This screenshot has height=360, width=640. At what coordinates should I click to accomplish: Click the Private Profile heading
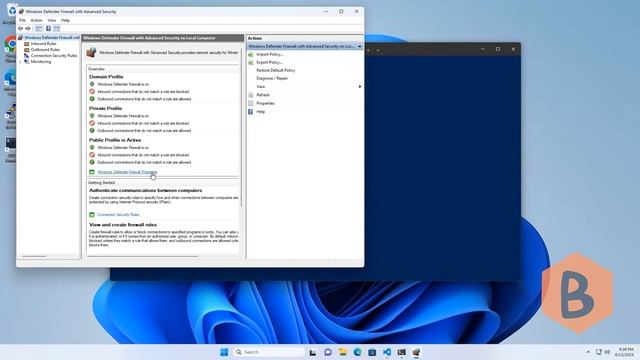point(105,108)
